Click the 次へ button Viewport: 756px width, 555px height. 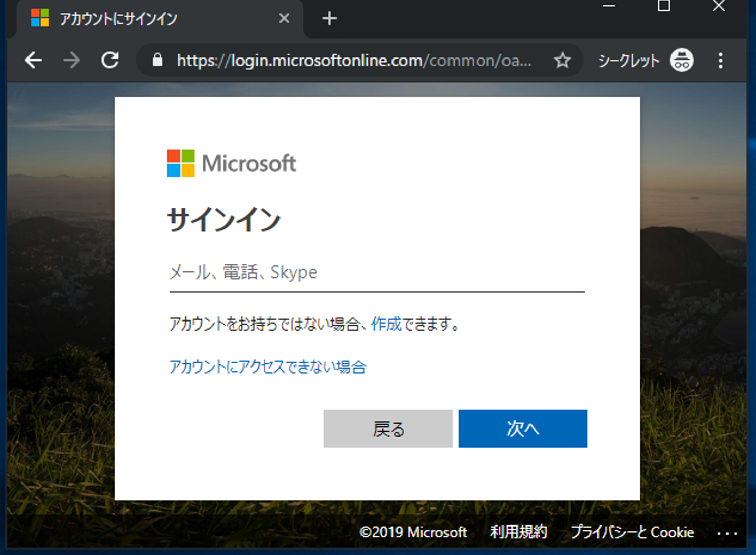coord(523,428)
